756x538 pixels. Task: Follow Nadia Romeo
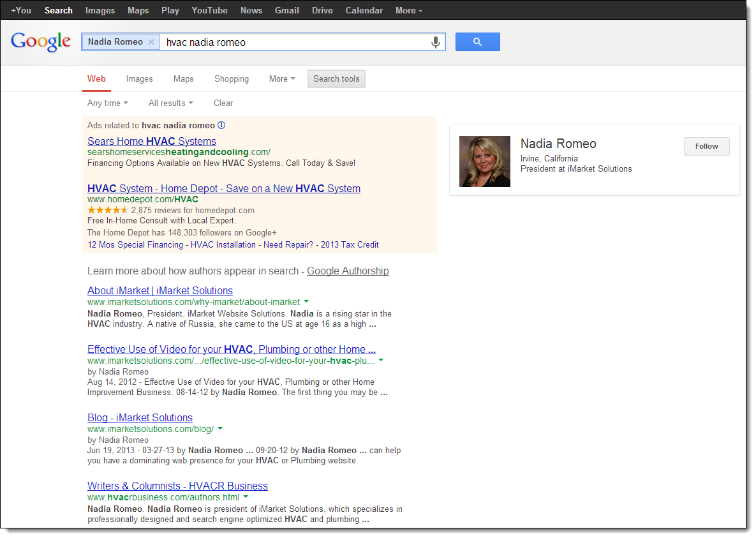click(706, 146)
